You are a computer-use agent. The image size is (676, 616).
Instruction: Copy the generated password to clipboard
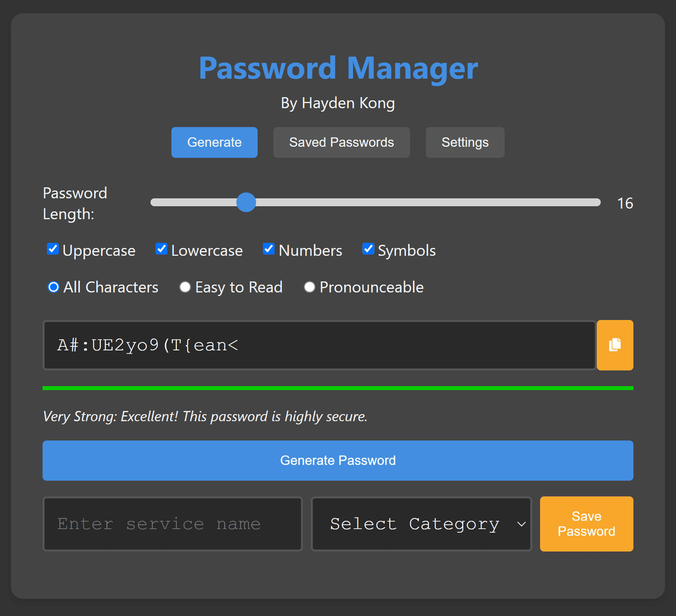615,345
